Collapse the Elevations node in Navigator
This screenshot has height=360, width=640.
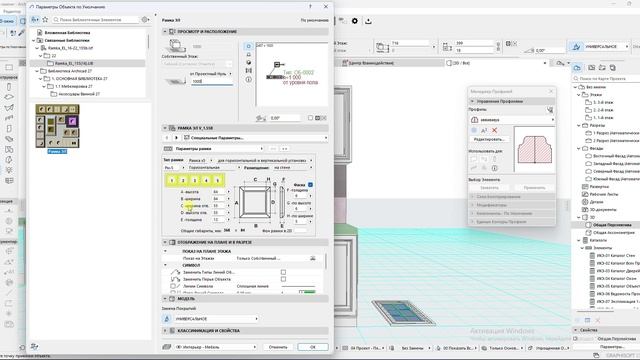click(579, 149)
